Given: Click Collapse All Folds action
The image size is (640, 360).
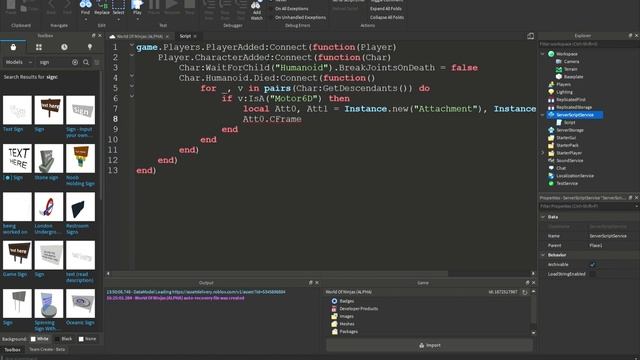Looking at the screenshot, I should [387, 18].
